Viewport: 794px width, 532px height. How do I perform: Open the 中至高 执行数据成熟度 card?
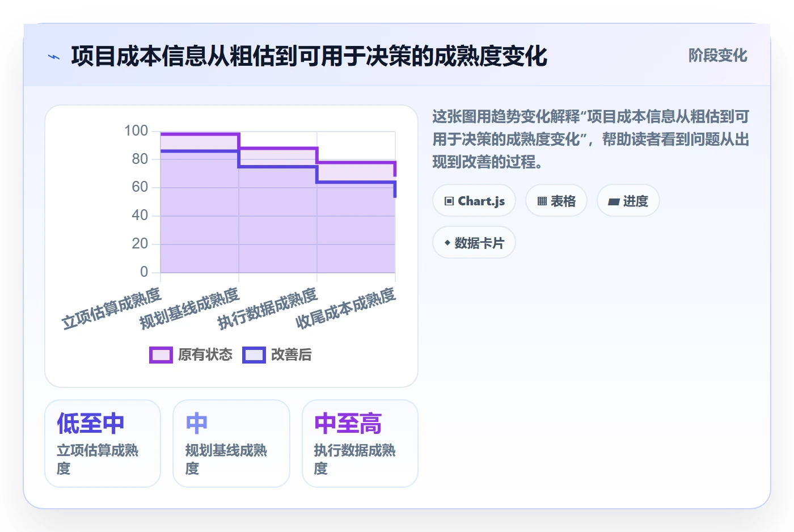(360, 444)
